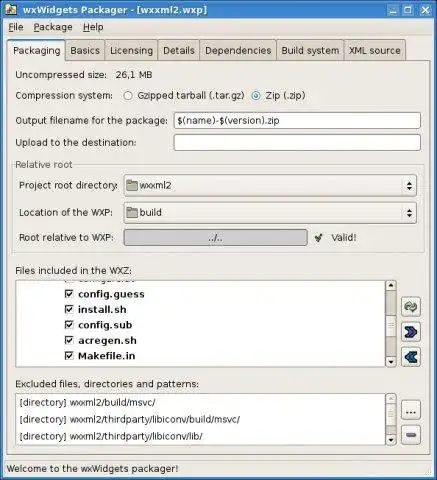Click the Valid! checkmark icon
This screenshot has height=480, width=437.
tap(319, 238)
